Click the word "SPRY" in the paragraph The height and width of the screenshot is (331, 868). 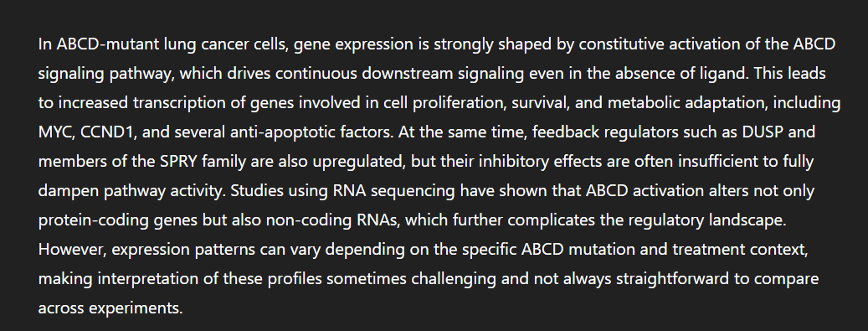[178, 162]
